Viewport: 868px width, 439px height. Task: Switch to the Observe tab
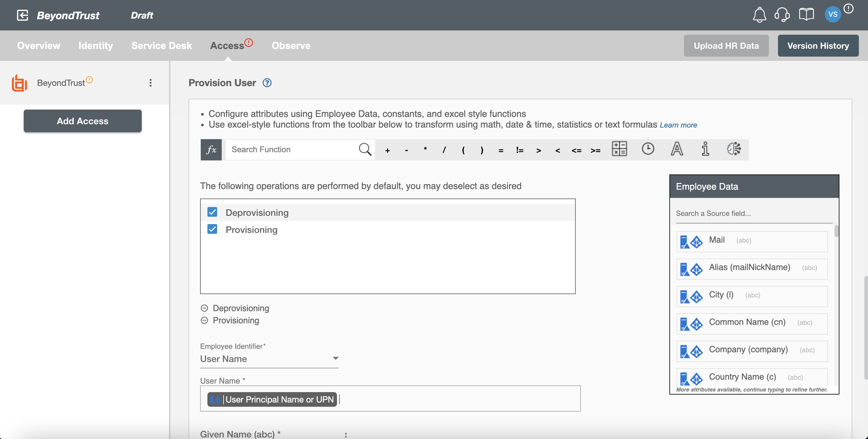pos(291,45)
